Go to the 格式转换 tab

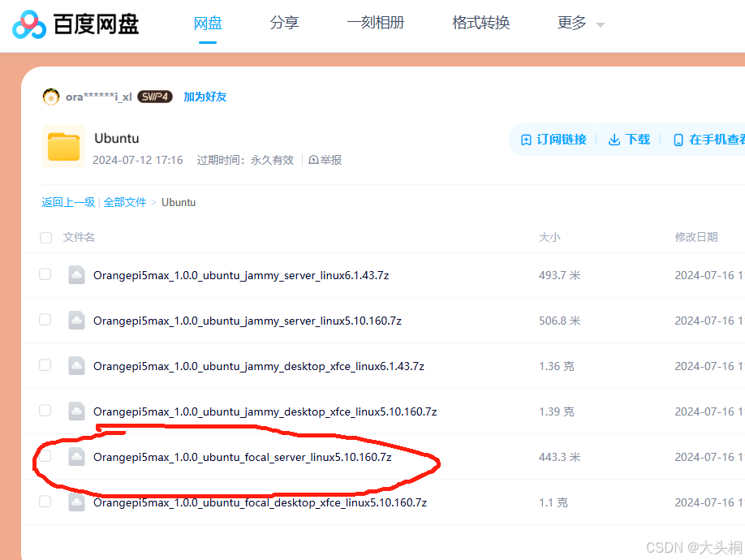(x=480, y=23)
